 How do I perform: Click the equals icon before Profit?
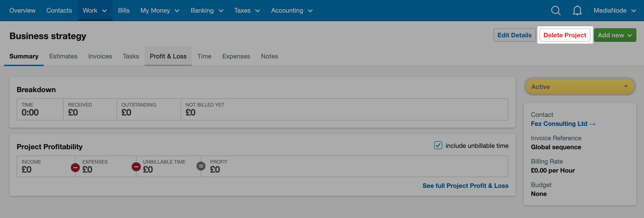click(x=201, y=166)
